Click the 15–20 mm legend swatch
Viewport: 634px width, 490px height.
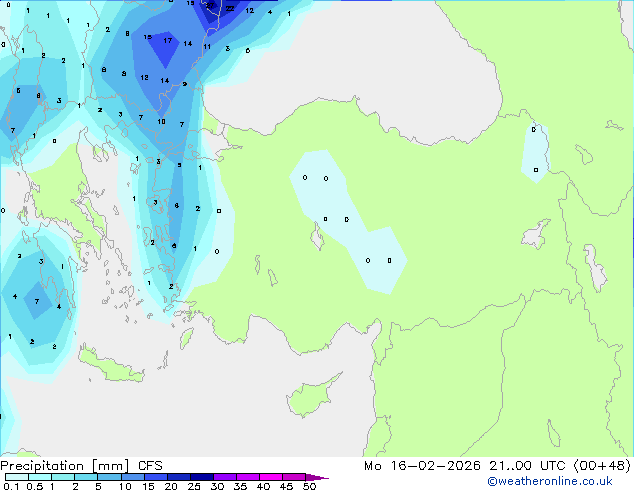[156, 477]
